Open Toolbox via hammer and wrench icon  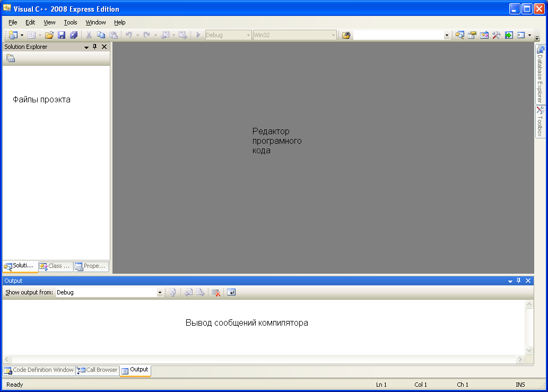(496, 35)
